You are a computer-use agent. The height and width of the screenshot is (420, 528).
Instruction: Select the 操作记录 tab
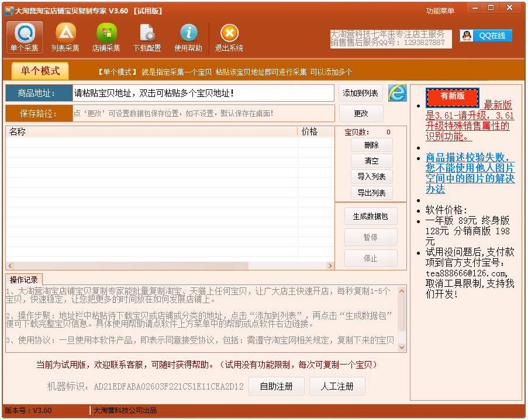point(23,279)
